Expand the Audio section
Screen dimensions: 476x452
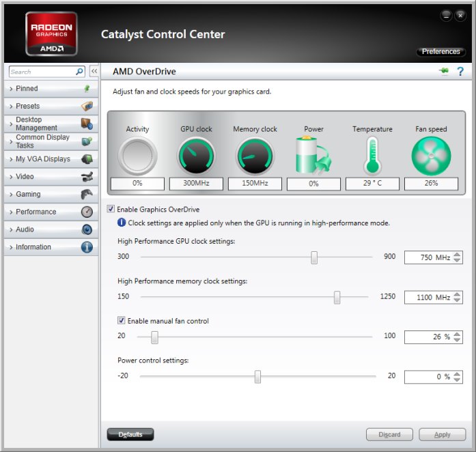[x=11, y=229]
